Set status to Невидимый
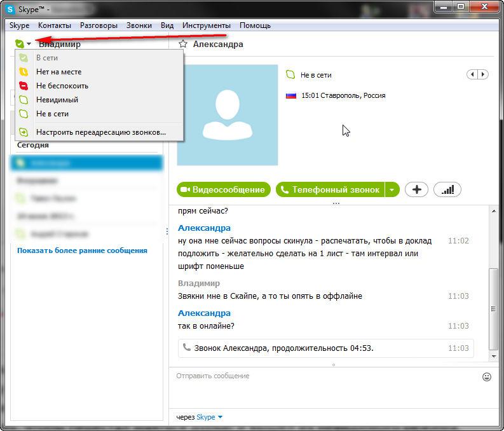 tap(99, 100)
